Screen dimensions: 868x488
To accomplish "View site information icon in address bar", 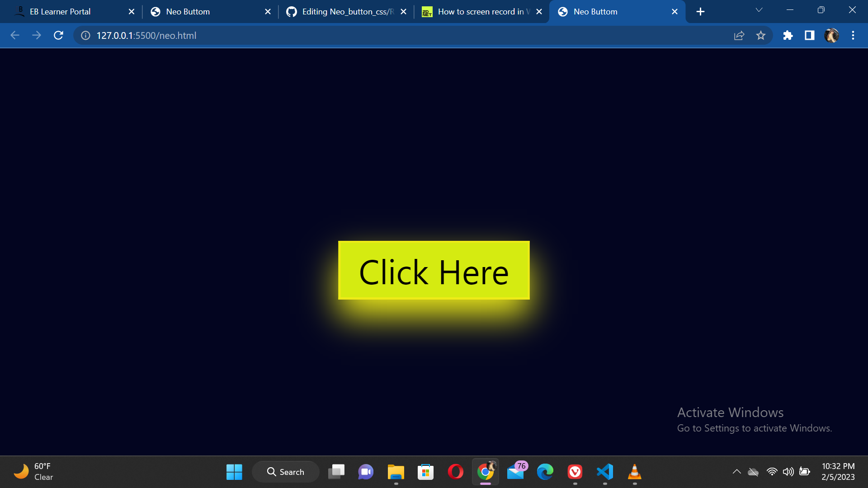I will tap(85, 35).
